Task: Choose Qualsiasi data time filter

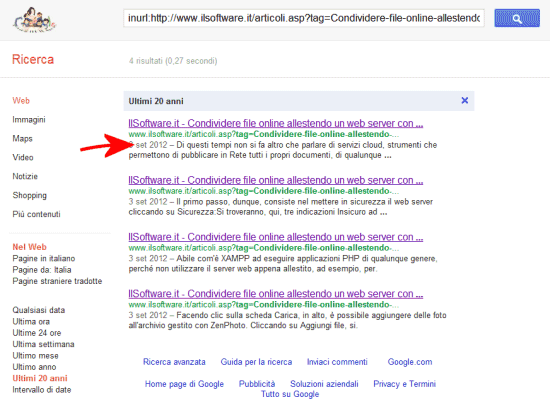Action: coord(39,310)
